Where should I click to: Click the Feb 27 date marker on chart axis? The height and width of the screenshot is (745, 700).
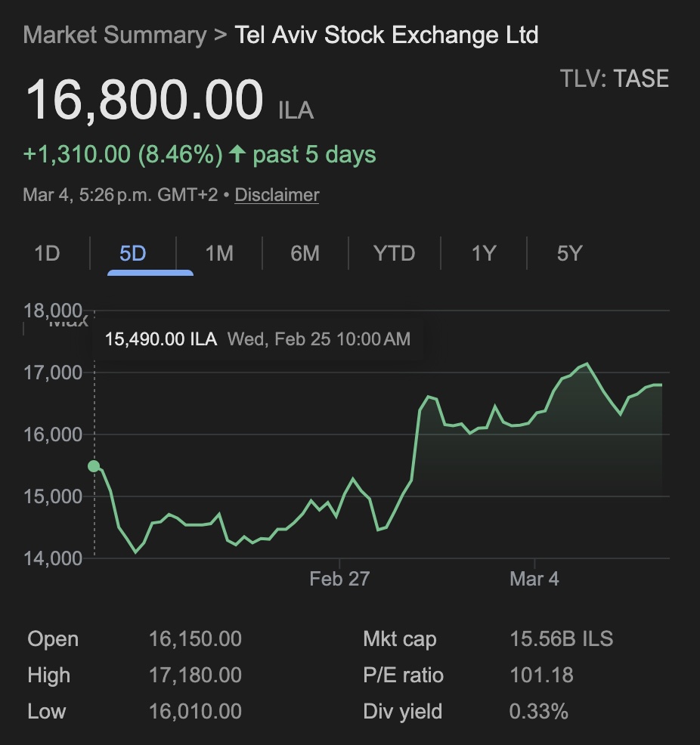coord(339,579)
